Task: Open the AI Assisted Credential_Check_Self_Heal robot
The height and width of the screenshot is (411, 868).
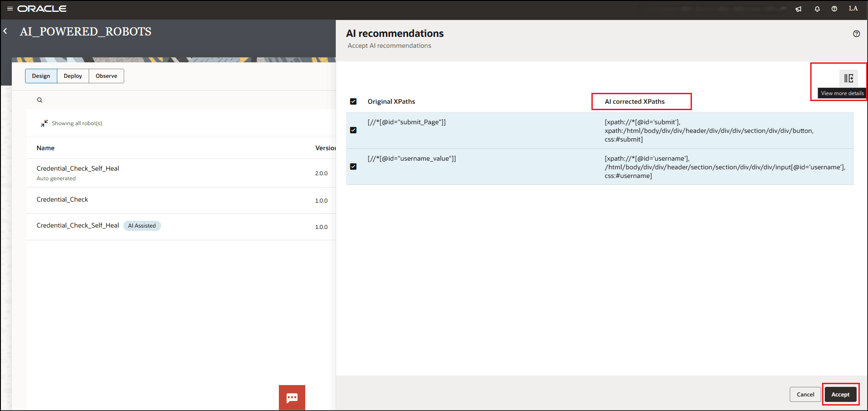Action: click(78, 226)
